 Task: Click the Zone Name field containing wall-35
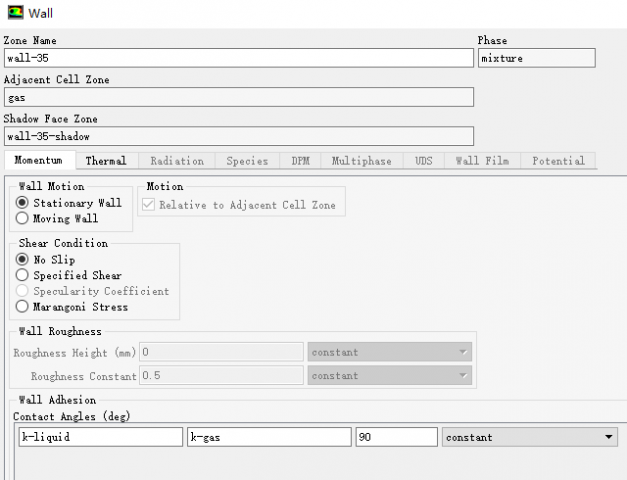tap(238, 58)
